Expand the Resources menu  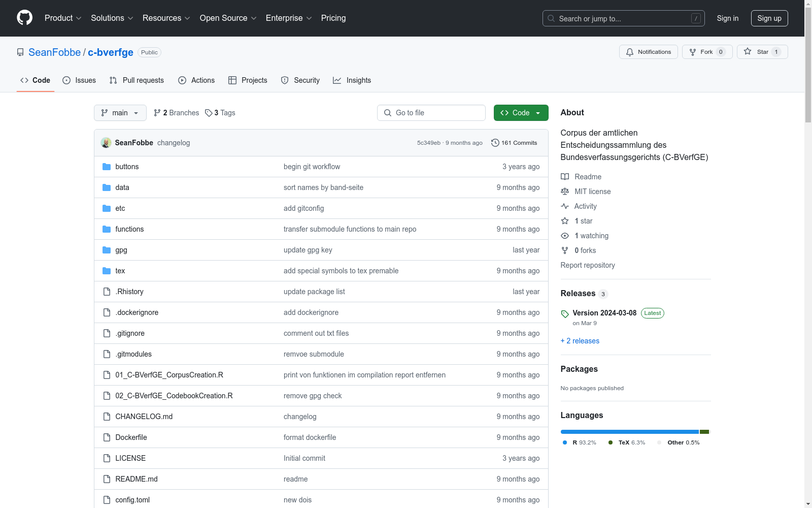tap(166, 18)
